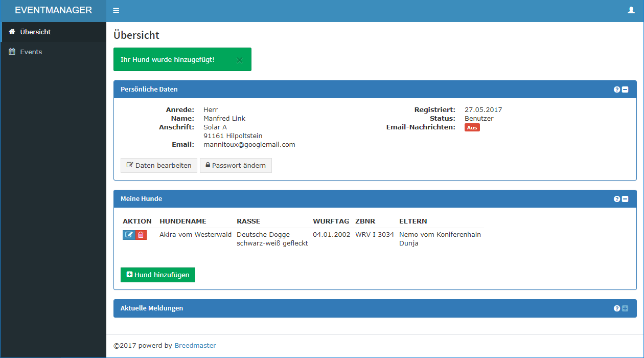Screen dimensions: 644x358
Task: Open help for Persönliche Daten panel
Action: pos(617,89)
